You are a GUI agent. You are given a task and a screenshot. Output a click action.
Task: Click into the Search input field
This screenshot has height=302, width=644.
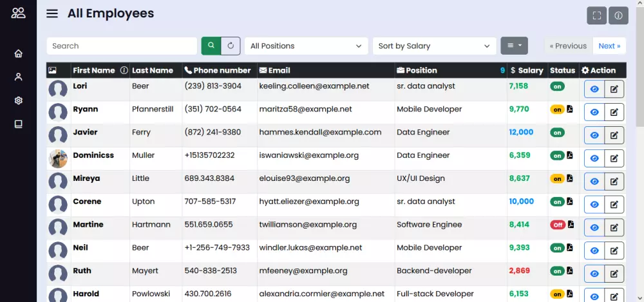pyautogui.click(x=122, y=46)
